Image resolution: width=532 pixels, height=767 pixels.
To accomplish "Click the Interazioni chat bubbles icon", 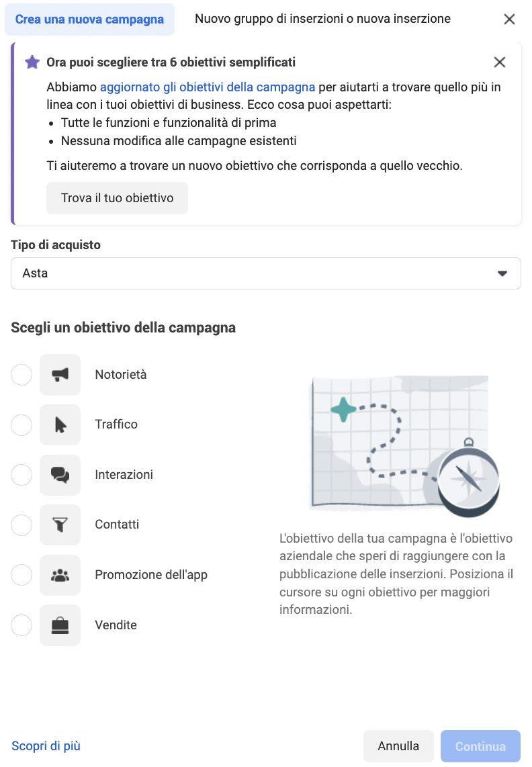I will tap(60, 475).
